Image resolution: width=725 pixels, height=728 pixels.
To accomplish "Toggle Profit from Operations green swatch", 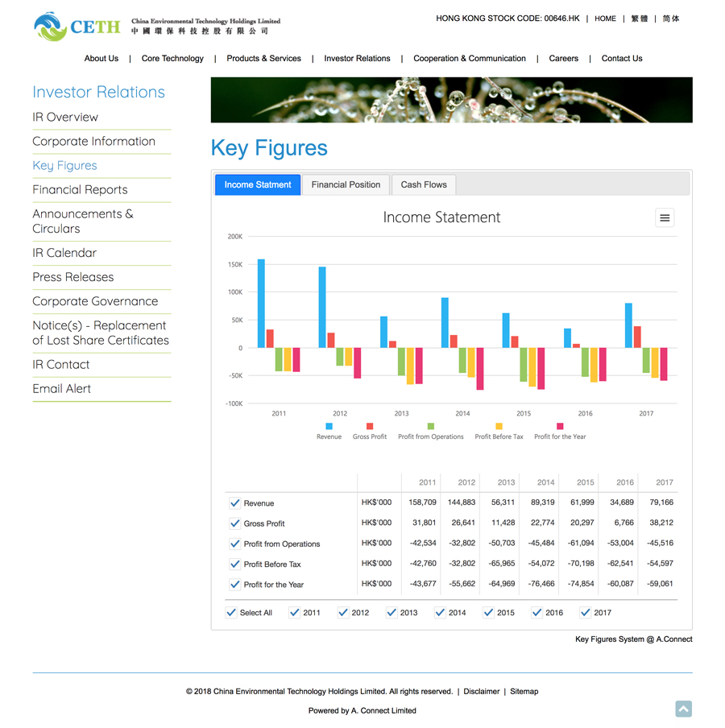I will click(430, 426).
